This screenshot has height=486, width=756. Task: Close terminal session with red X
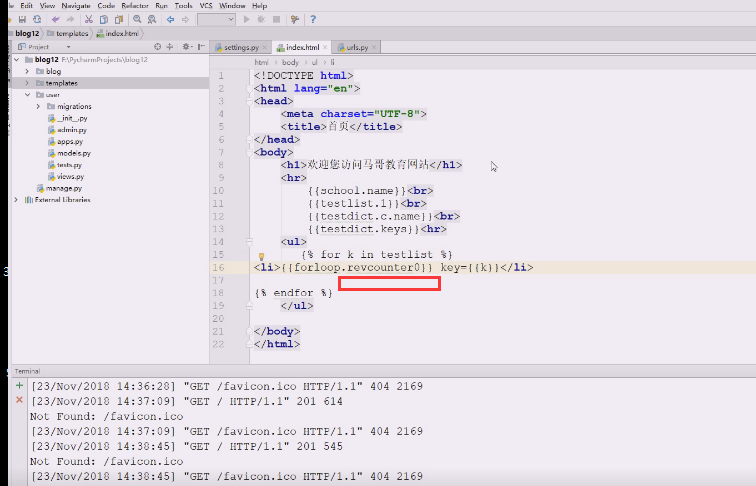19,400
